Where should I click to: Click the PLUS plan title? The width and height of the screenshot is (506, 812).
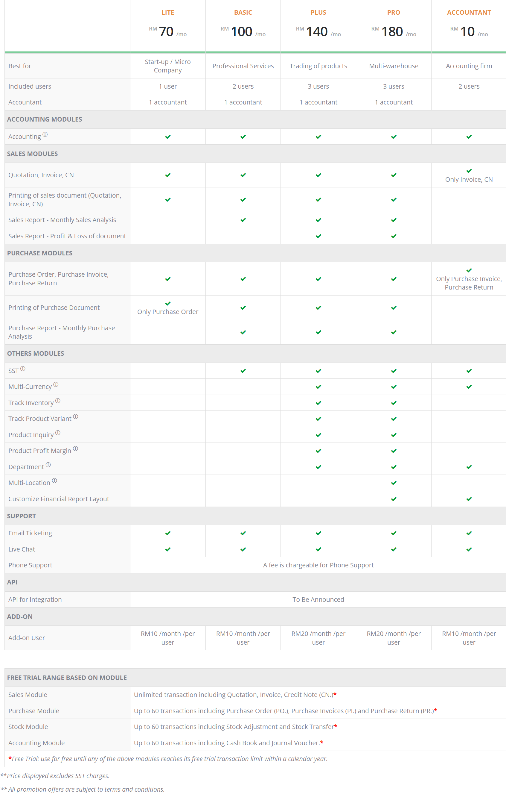click(x=318, y=12)
